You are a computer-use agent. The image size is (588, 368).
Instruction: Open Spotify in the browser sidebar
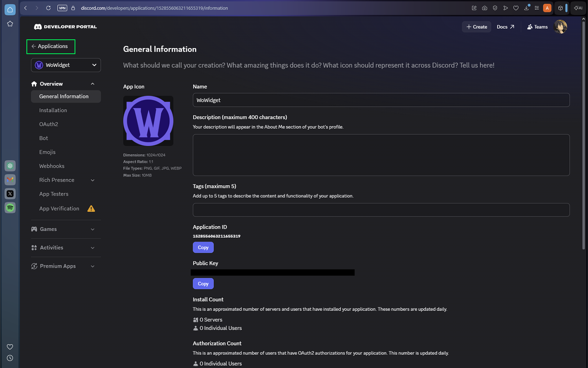pyautogui.click(x=10, y=208)
